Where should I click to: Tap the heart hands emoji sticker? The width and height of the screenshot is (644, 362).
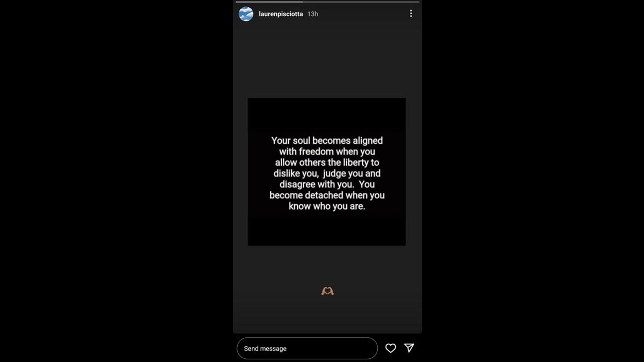(x=327, y=291)
